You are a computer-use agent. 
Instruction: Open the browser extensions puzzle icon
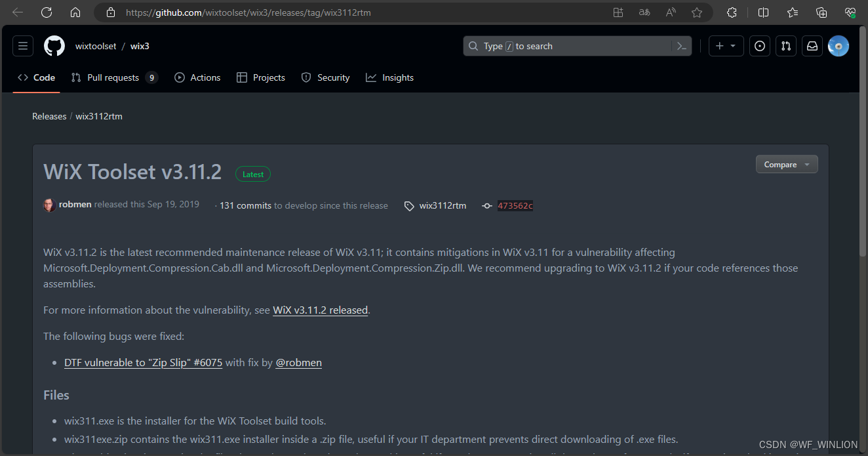(732, 12)
